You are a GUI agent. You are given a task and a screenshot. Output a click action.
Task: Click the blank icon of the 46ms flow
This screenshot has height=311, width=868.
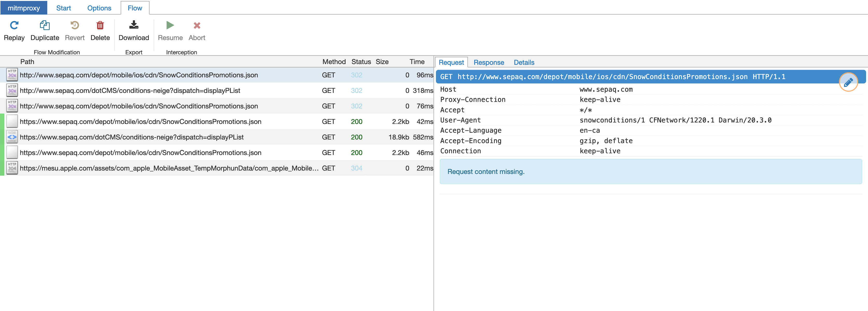click(12, 152)
